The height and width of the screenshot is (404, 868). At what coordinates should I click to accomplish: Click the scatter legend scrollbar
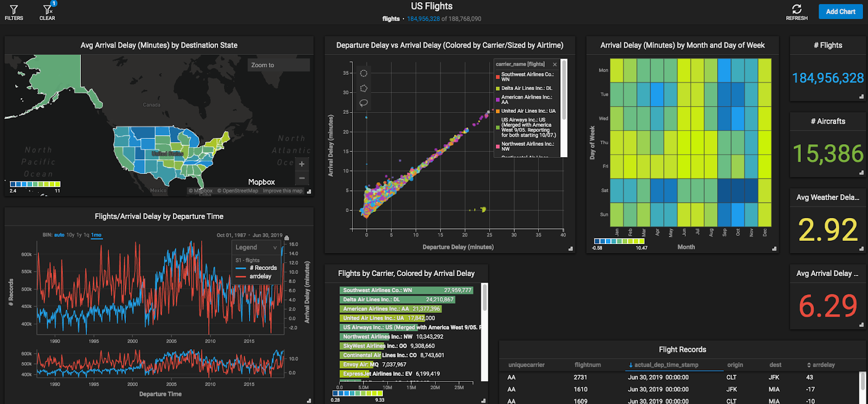coord(564,89)
